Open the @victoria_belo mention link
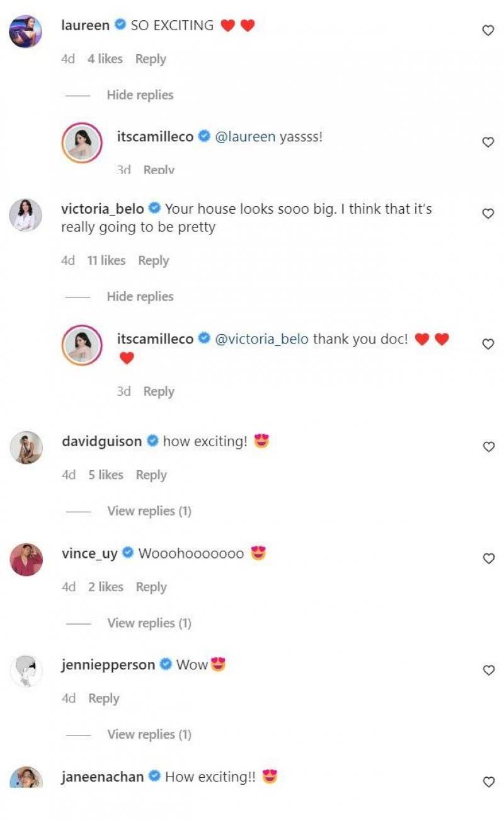 pyautogui.click(x=262, y=339)
